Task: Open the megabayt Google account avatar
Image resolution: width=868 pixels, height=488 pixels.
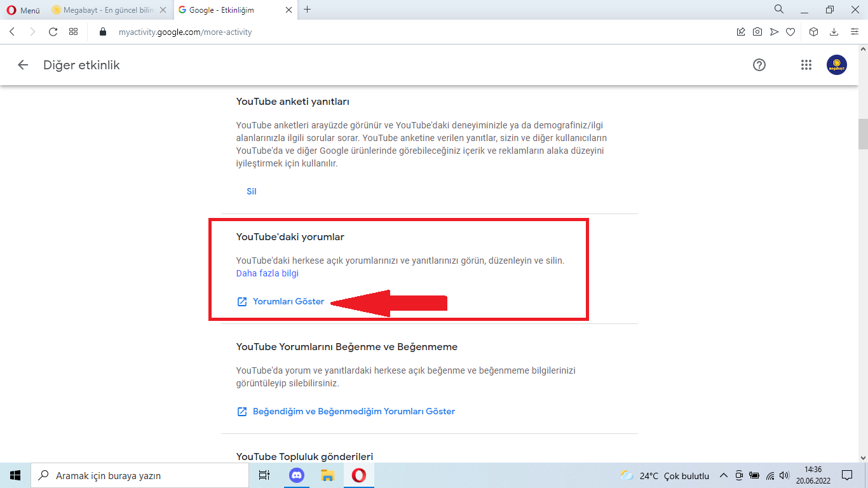Action: tap(836, 65)
